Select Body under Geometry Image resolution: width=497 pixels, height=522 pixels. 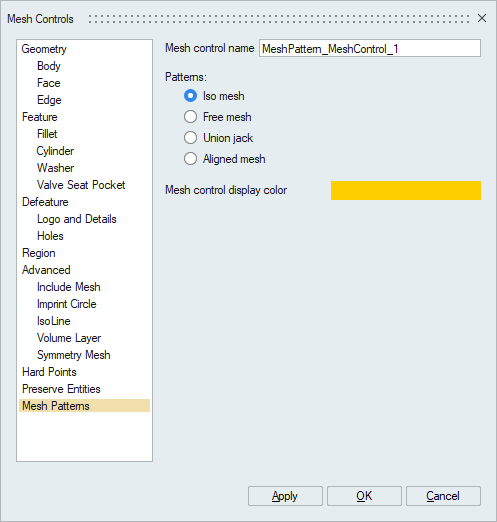click(x=49, y=66)
